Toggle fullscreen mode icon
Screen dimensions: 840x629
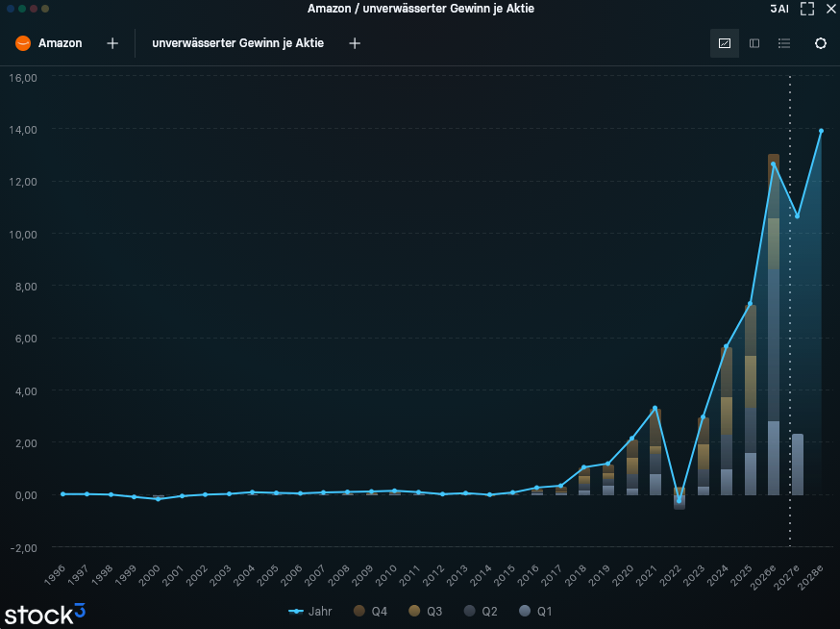coord(806,9)
